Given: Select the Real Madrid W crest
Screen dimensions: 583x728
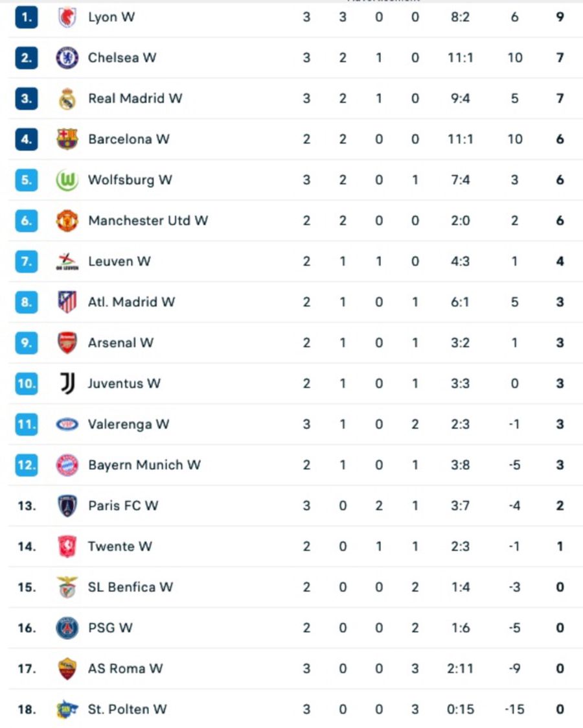Looking at the screenshot, I should coord(68,99).
